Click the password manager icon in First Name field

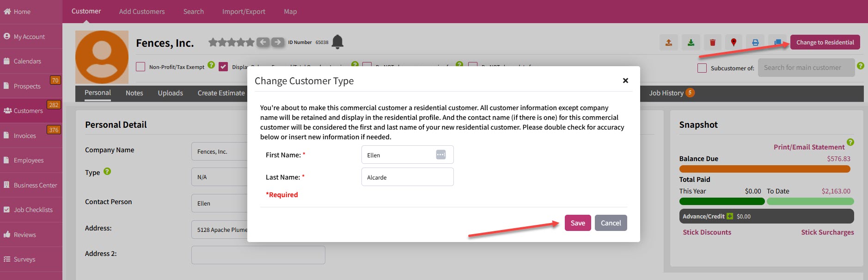coord(441,155)
